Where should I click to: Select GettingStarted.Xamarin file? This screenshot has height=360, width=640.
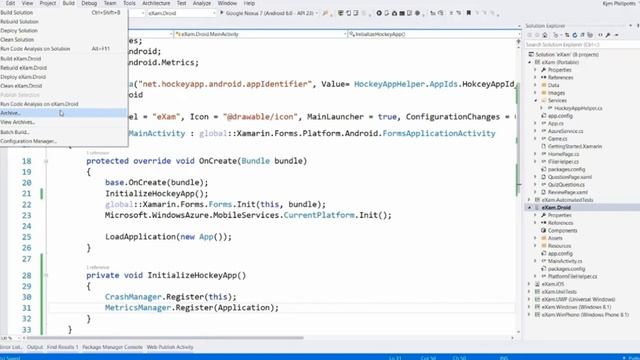click(x=575, y=147)
